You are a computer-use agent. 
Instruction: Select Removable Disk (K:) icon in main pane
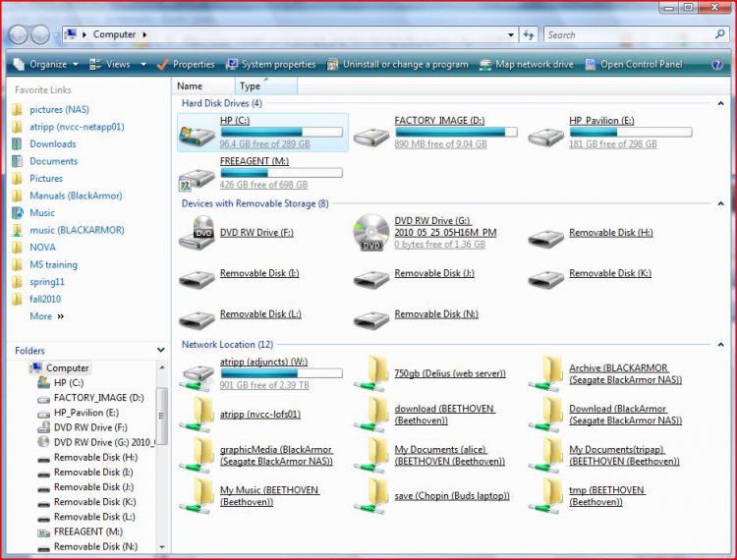[x=545, y=279]
